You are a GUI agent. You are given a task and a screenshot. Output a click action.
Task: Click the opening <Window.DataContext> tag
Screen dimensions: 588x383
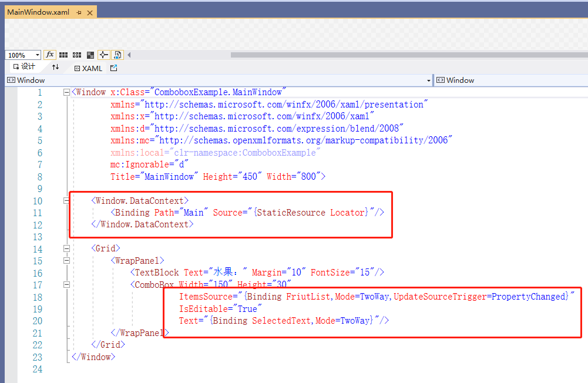pos(140,201)
